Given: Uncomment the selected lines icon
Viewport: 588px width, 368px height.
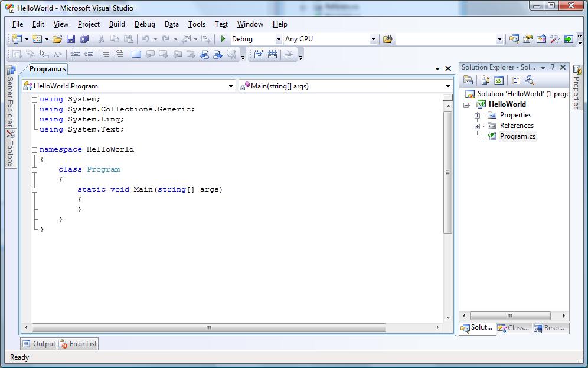Looking at the screenshot, I should coord(119,55).
